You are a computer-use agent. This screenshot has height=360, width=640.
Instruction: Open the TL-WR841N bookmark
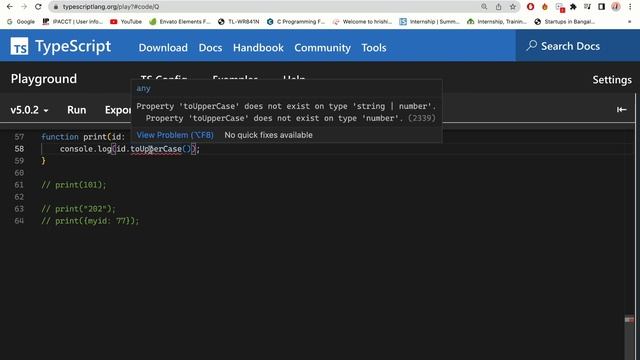click(x=238, y=22)
